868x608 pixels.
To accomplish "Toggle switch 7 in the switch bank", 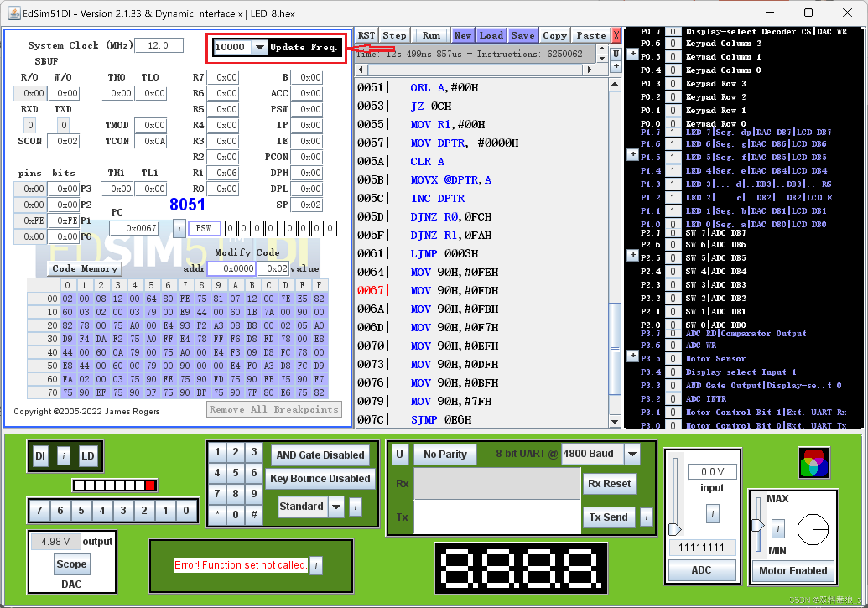I will (39, 511).
